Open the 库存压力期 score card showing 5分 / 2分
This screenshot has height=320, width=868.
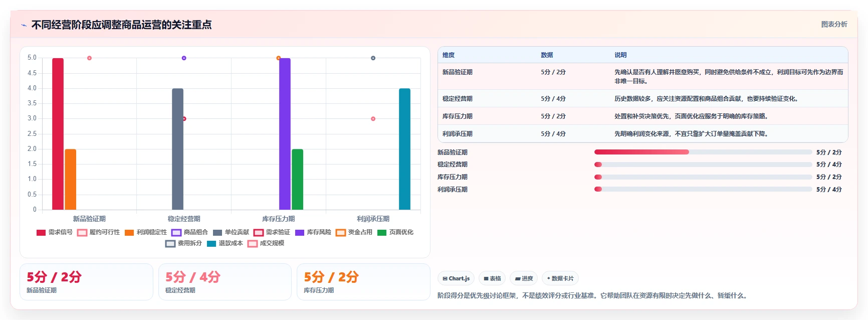(363, 282)
